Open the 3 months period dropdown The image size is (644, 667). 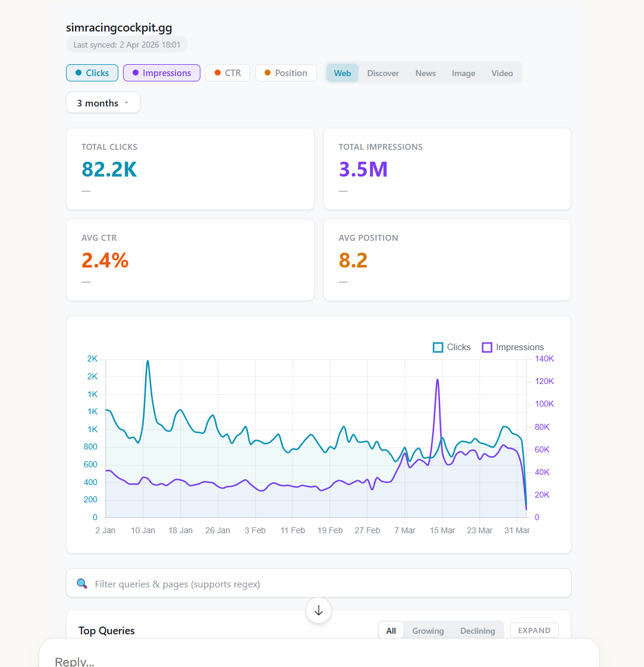[x=103, y=102]
